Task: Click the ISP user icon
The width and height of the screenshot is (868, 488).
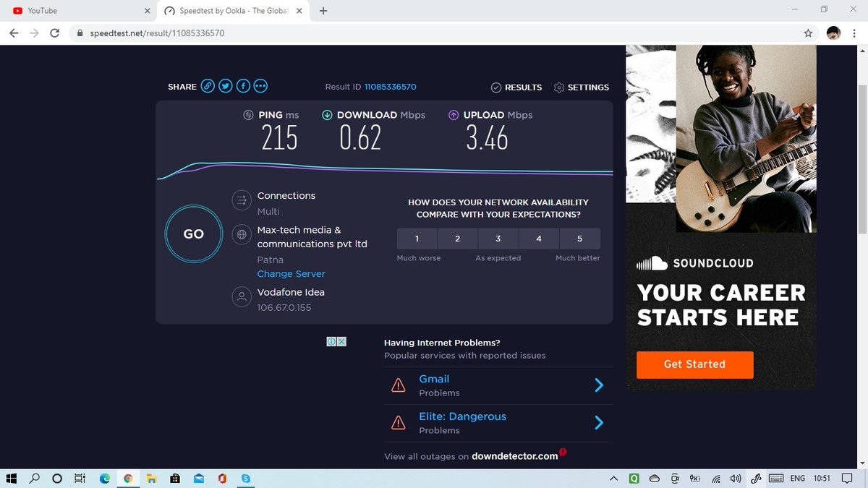Action: pyautogui.click(x=240, y=296)
